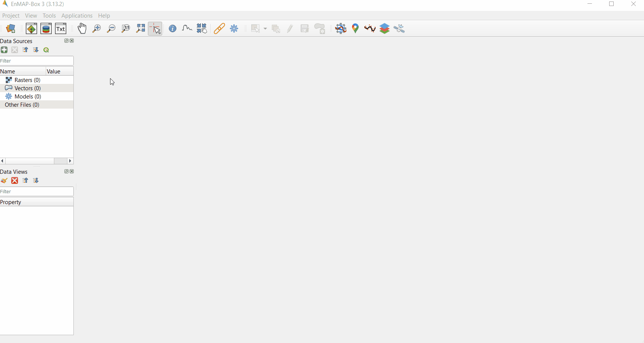Add a data source with green plus

tap(4, 50)
